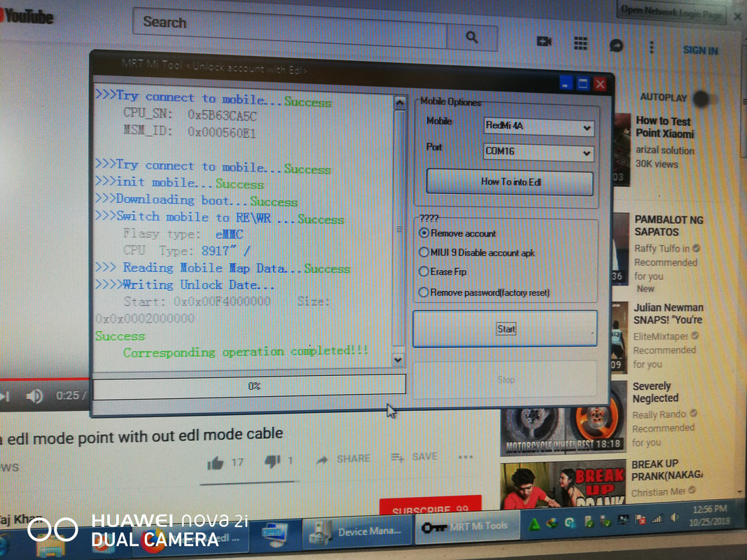The image size is (747, 560).
Task: Click the red video progress bar
Action: (44, 379)
